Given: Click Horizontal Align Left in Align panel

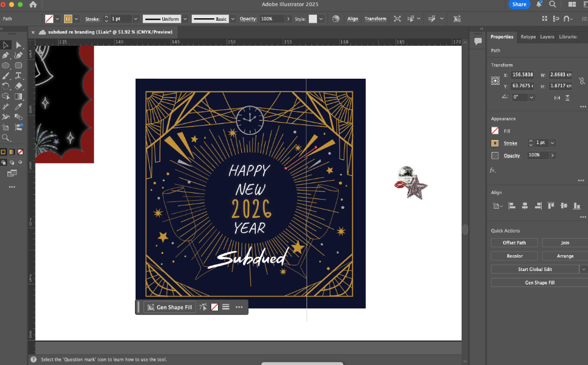Looking at the screenshot, I should (512, 206).
